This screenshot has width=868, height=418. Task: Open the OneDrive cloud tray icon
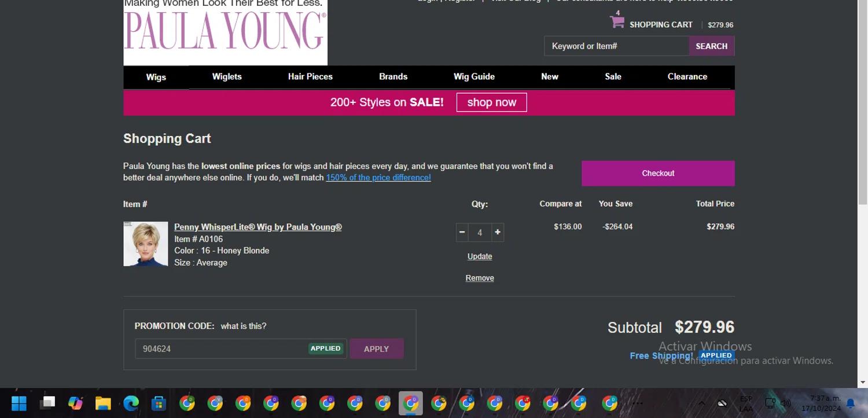coord(722,403)
